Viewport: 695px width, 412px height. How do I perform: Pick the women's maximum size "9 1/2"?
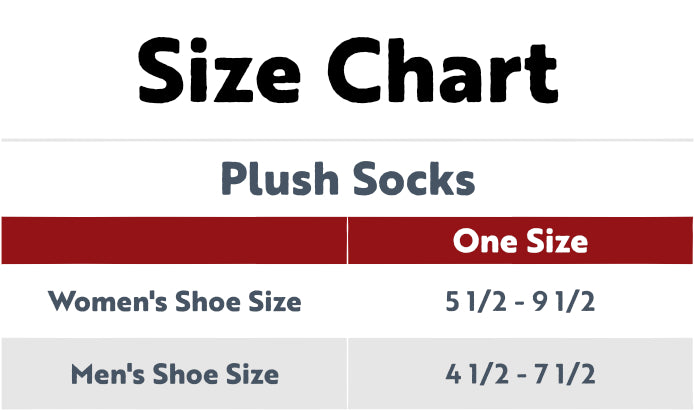coord(567,301)
